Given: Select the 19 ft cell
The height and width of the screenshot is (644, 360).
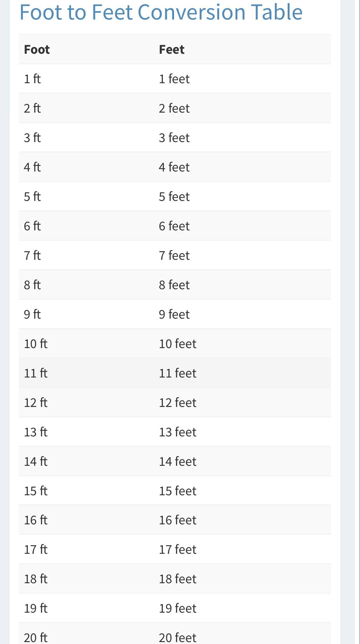Looking at the screenshot, I should pyautogui.click(x=36, y=608).
